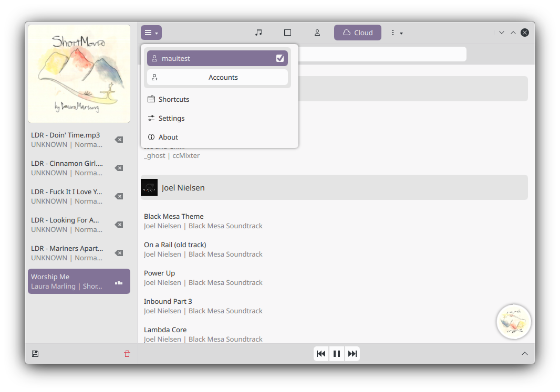Open the artists view person icon
Image resolution: width=560 pixels, height=392 pixels.
click(317, 33)
